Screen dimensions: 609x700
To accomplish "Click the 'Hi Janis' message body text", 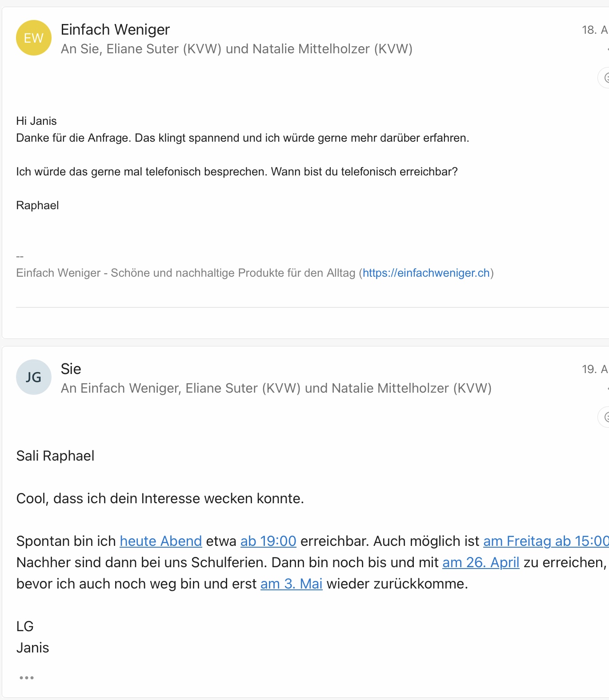I will (x=36, y=121).
